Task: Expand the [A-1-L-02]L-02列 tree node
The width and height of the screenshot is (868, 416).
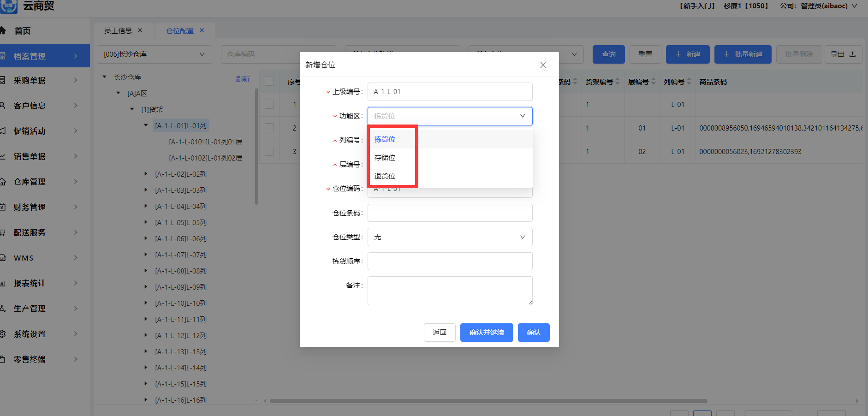Action: point(146,174)
